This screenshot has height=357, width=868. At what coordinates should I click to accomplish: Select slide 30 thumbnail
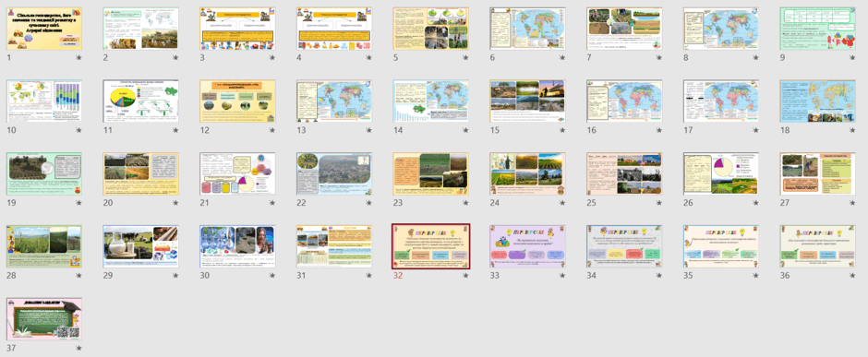click(x=237, y=246)
